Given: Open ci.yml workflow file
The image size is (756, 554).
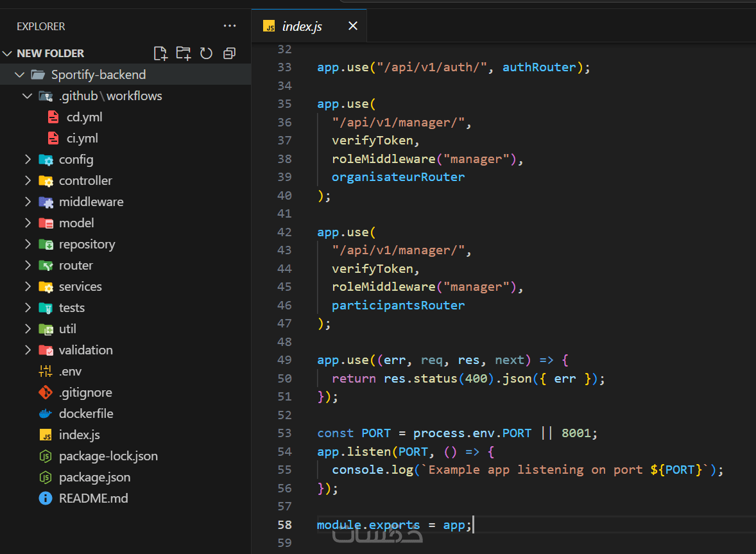Looking at the screenshot, I should 82,138.
